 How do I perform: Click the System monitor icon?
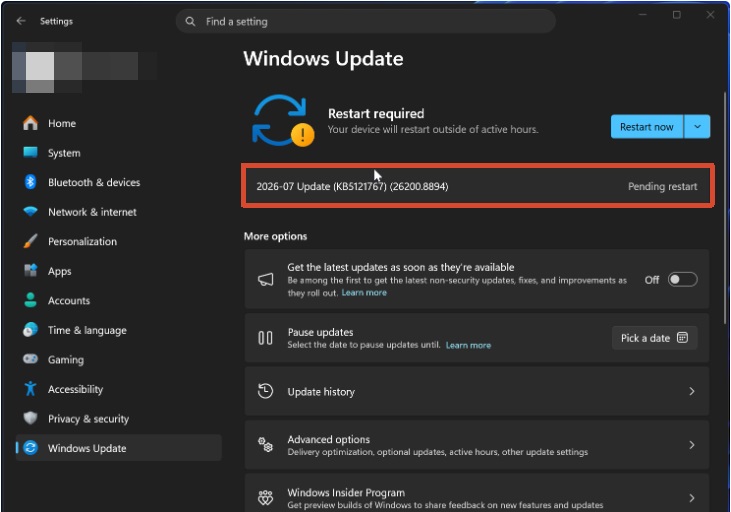coord(30,152)
